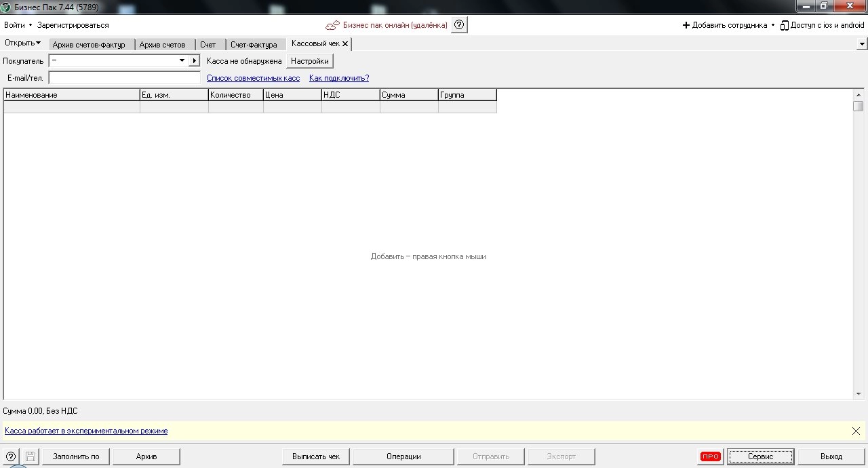Click the Сумма column header

tap(409, 95)
